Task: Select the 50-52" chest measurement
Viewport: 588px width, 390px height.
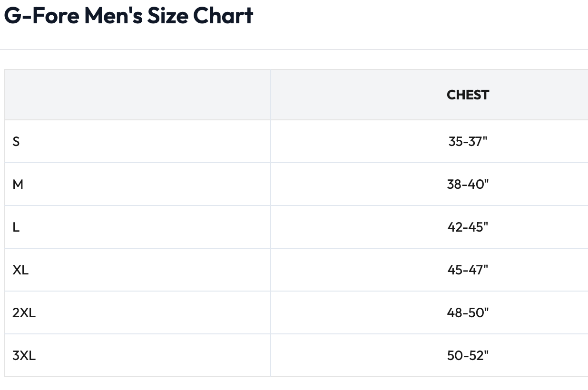Action: 468,355
